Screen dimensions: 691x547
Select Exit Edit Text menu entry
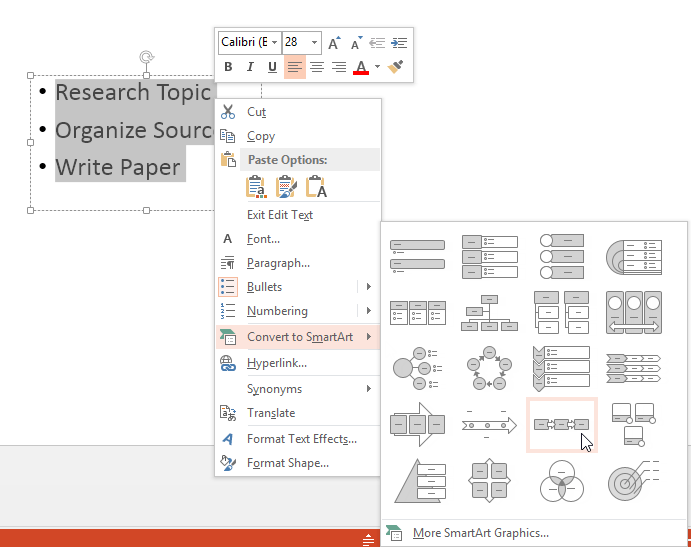[x=298, y=215]
